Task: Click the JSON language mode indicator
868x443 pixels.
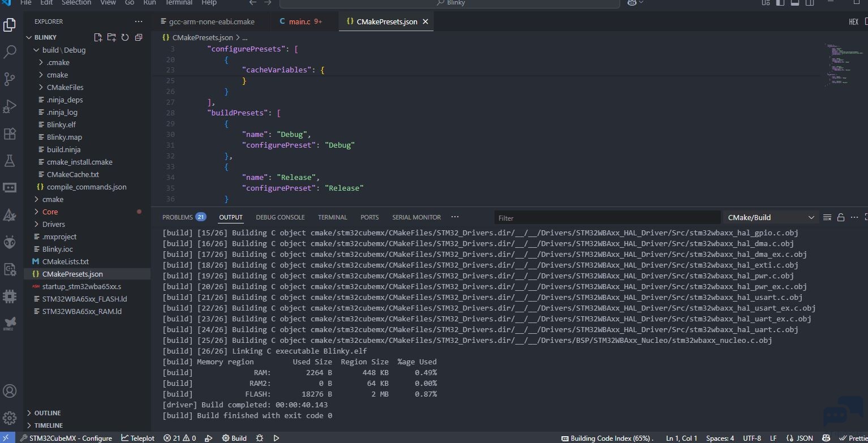Action: [x=800, y=438]
